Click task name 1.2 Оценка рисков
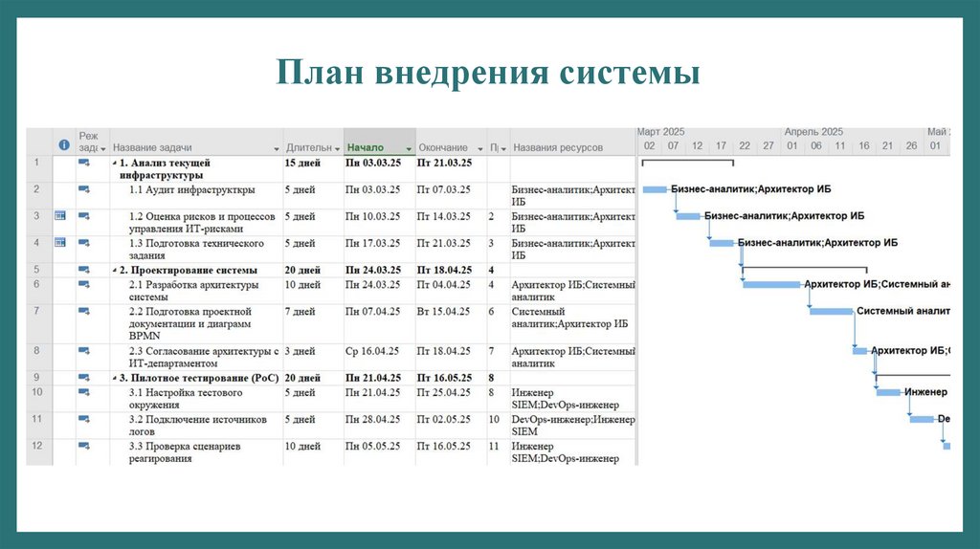Viewport: 980px width, 549px height. pos(202,222)
